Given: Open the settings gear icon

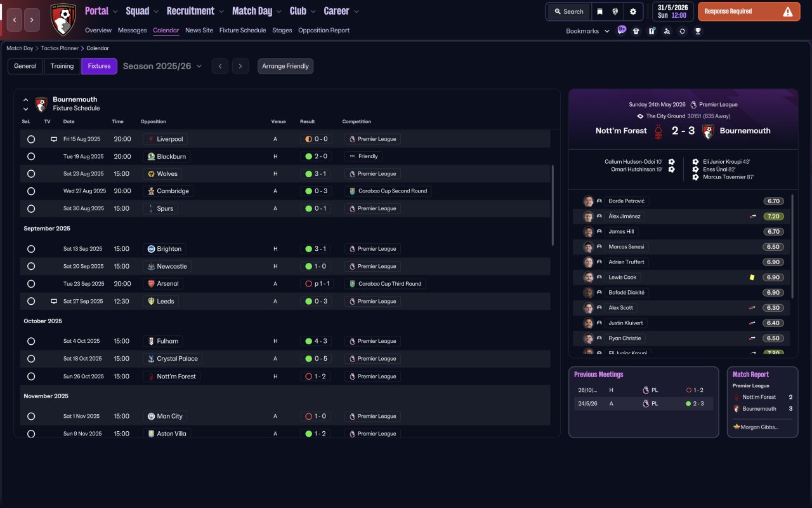Looking at the screenshot, I should 633,11.
